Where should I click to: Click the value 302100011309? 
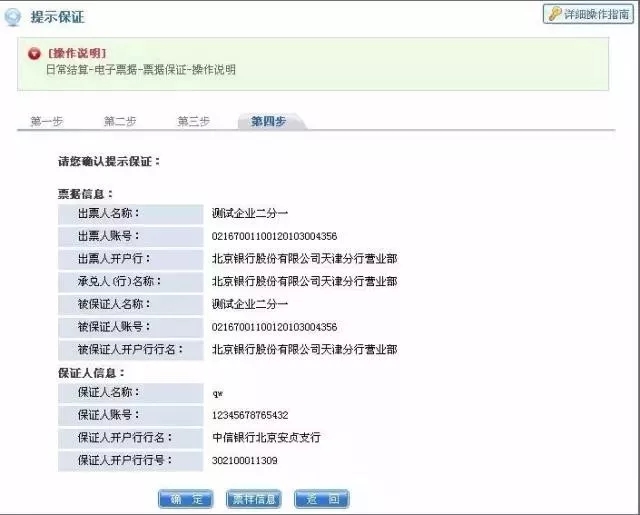244,461
